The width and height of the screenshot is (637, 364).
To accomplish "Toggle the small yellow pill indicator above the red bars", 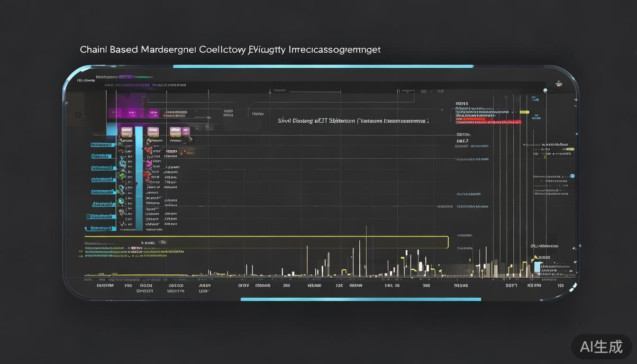I will coord(524,112).
